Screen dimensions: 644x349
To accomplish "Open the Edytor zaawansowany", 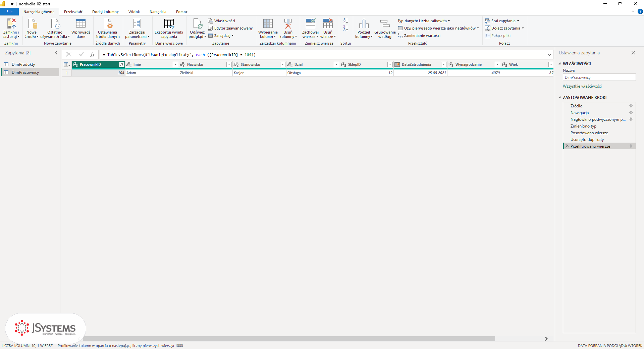I will click(x=230, y=28).
